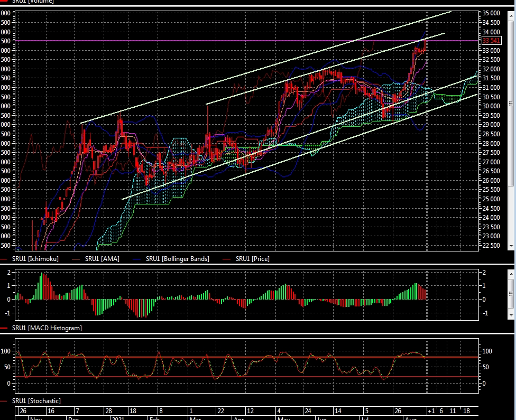Viewport: 516px width, 420px height.
Task: Click the down arrow of the price chart scrollbar
Action: coord(511,246)
